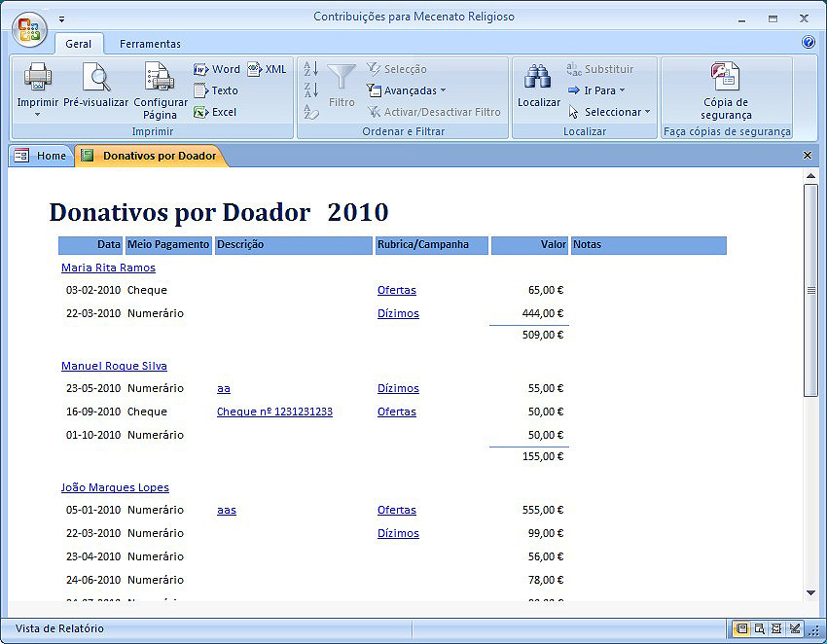Click scroll down arrow of report

[810, 593]
